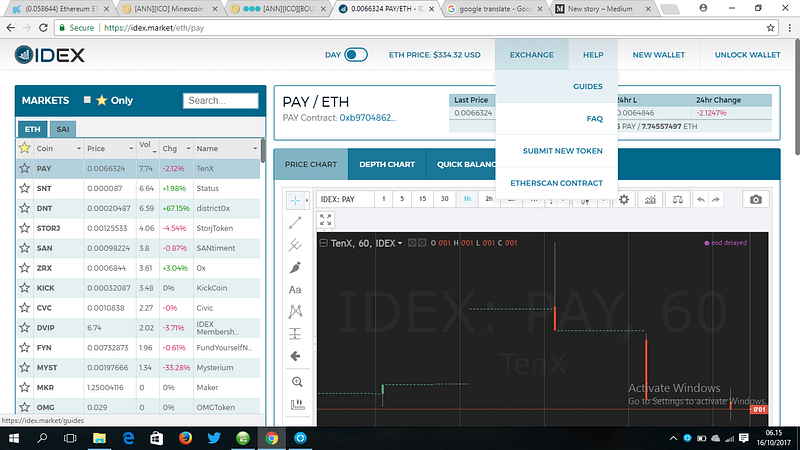Click the back arrow tool in chart sidebar
The height and width of the screenshot is (450, 800).
tap(295, 356)
